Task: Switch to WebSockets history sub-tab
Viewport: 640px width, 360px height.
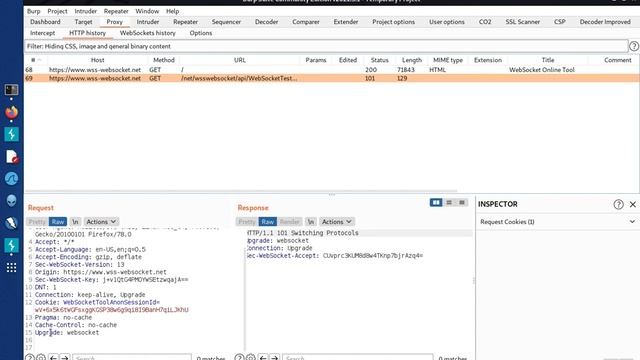Action: pyautogui.click(x=147, y=33)
